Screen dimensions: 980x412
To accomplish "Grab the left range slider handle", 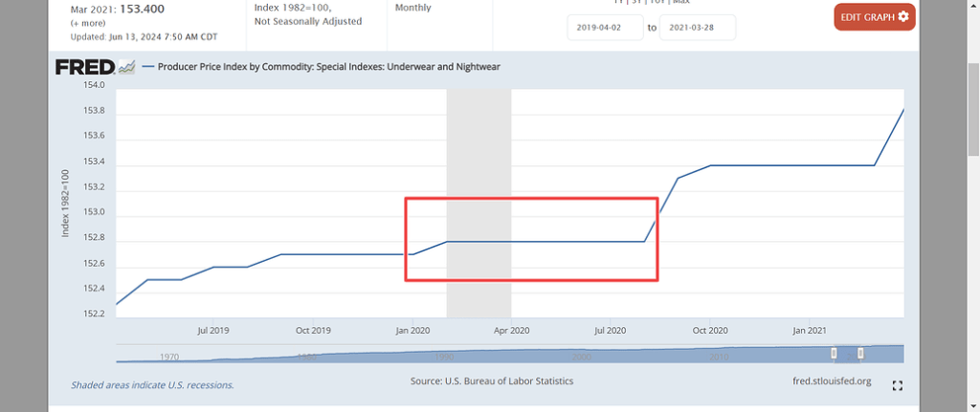I will pyautogui.click(x=834, y=354).
